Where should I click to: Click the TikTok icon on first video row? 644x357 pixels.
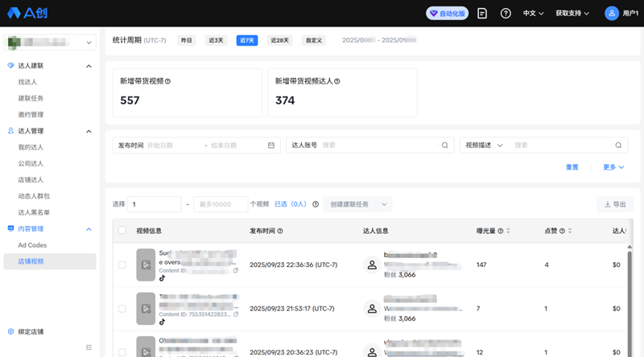[162, 278]
